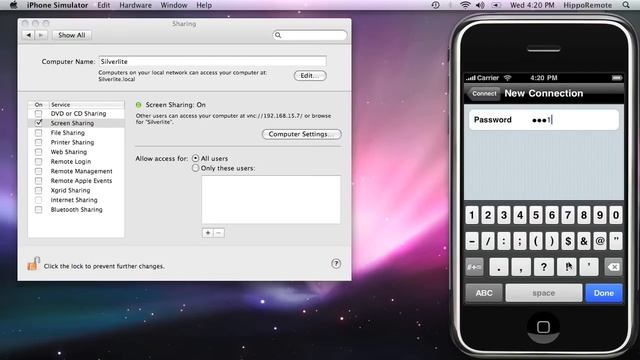Open the Time Machine menu bar icon

(x=436, y=5)
